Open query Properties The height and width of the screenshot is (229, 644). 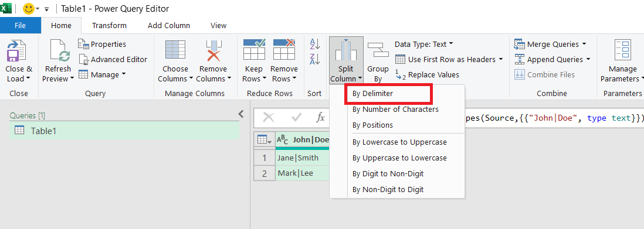102,44
